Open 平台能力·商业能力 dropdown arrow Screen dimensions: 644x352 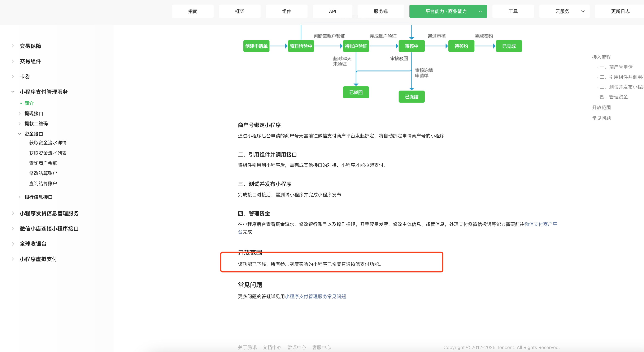click(480, 12)
